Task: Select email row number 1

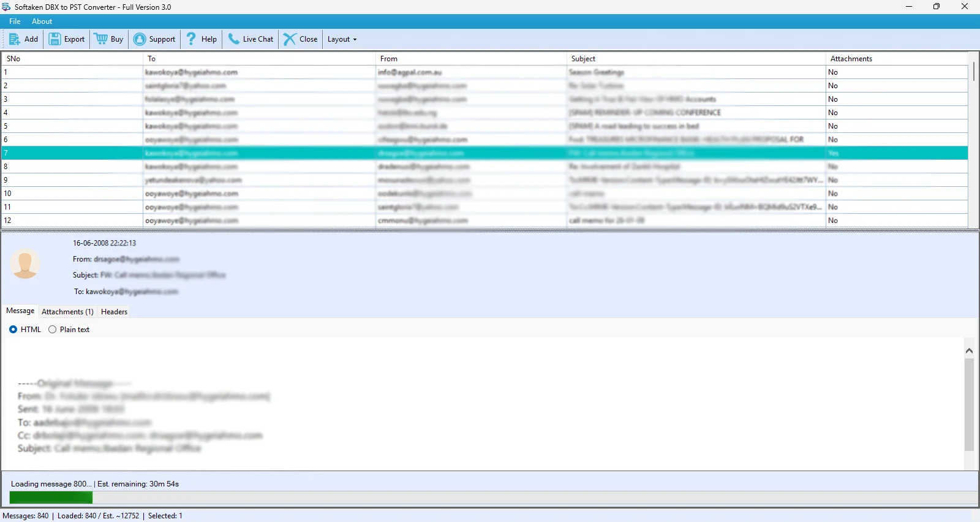Action: click(484, 72)
